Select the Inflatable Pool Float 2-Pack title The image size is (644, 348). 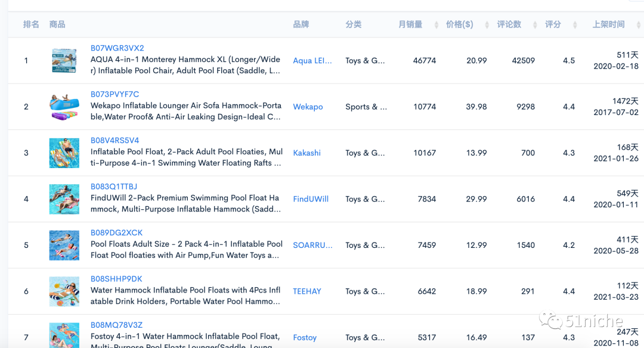(187, 157)
